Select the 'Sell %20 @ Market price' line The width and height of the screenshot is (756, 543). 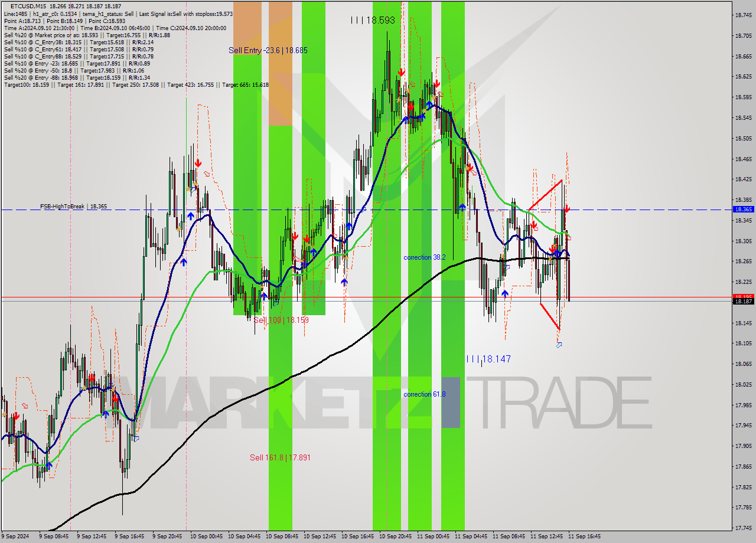[87, 35]
